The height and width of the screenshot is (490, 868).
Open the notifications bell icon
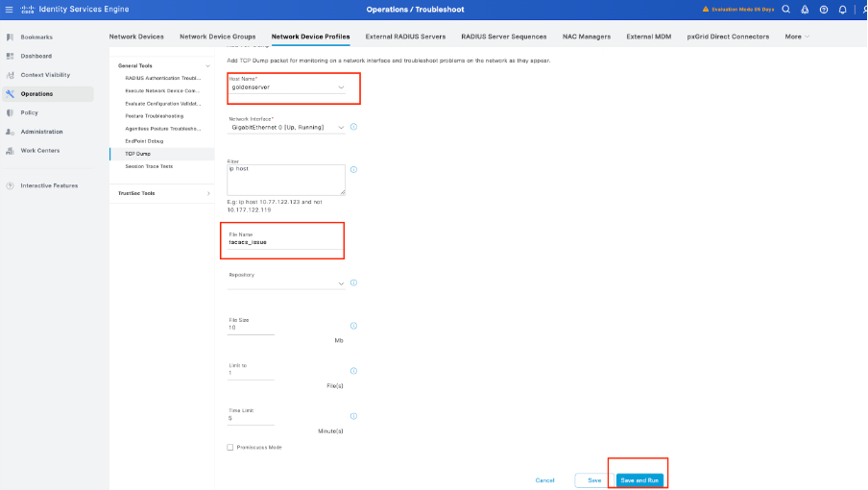point(842,10)
